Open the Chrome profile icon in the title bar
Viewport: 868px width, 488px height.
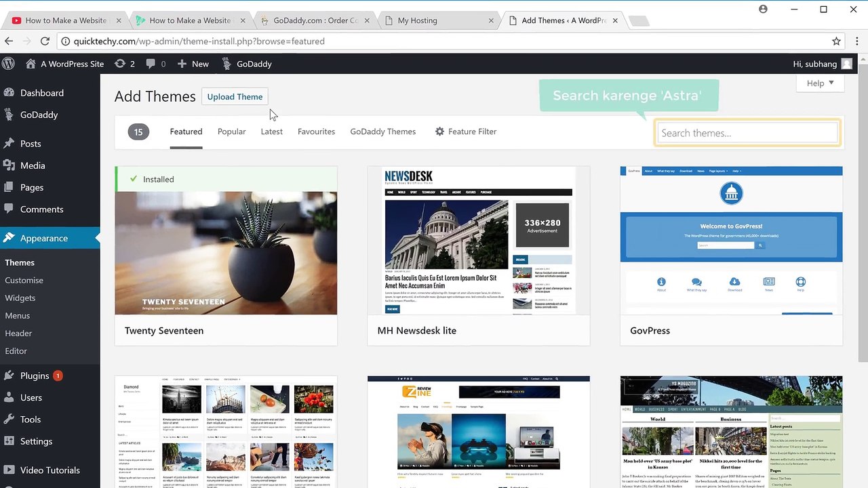(763, 9)
